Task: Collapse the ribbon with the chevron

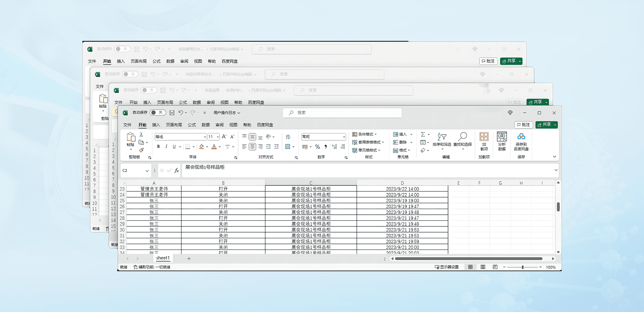Action: [554, 157]
